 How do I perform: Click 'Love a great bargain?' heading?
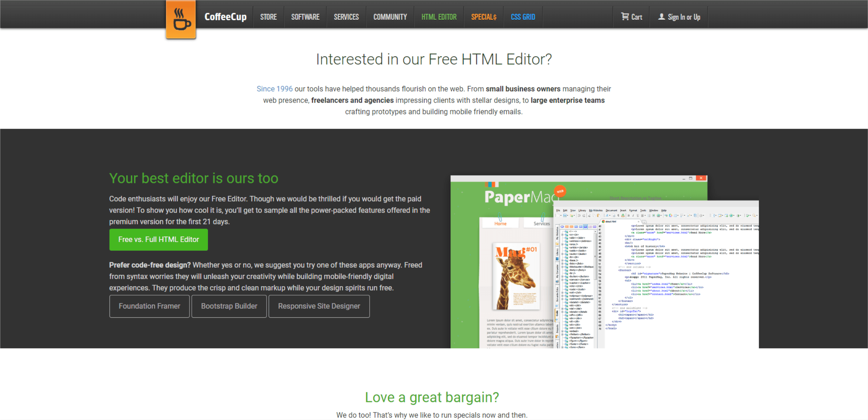432,397
